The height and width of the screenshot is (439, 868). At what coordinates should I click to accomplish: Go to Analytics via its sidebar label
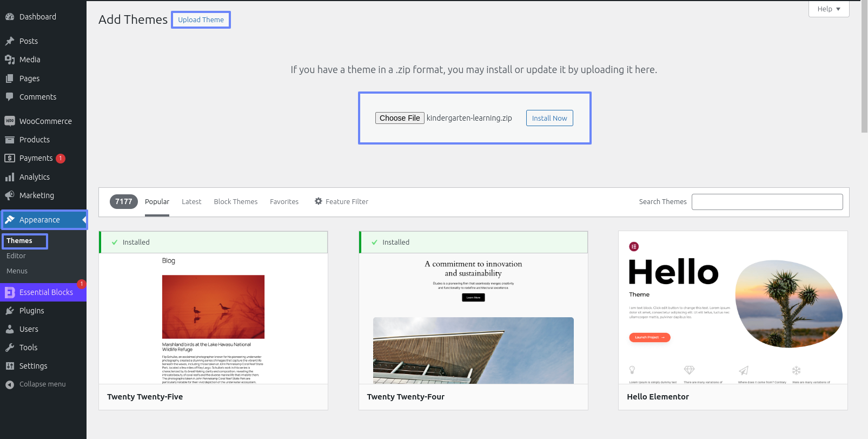pos(35,177)
